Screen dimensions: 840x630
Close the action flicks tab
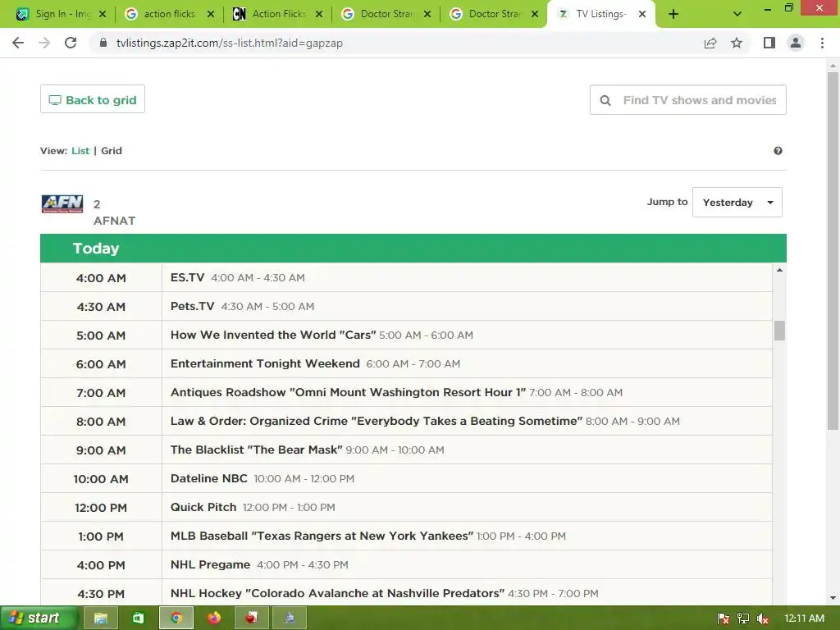click(211, 14)
